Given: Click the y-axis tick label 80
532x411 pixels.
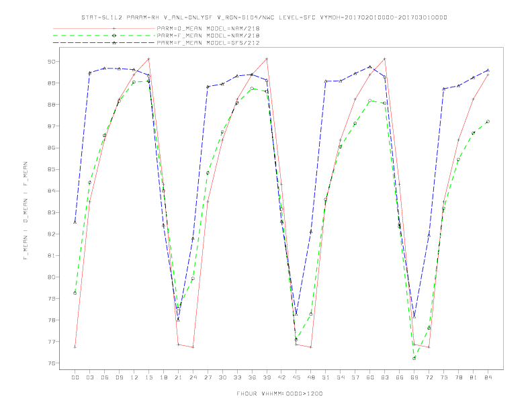Looking at the screenshot, I should [x=51, y=277].
